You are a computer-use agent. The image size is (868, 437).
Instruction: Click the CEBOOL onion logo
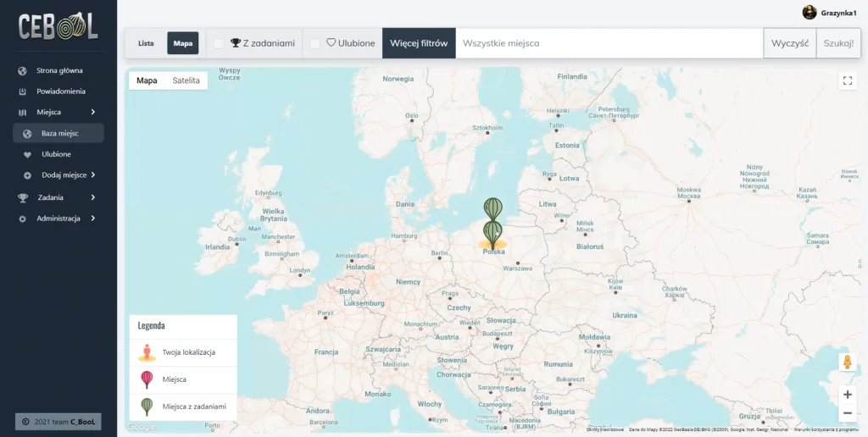pyautogui.click(x=58, y=26)
